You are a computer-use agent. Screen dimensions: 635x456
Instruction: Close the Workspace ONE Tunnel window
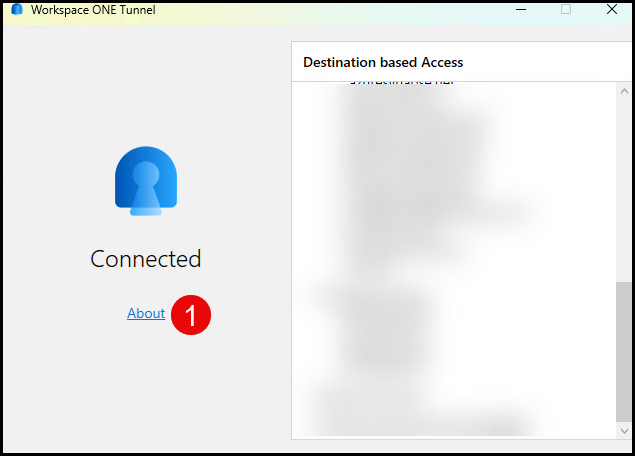pos(611,10)
